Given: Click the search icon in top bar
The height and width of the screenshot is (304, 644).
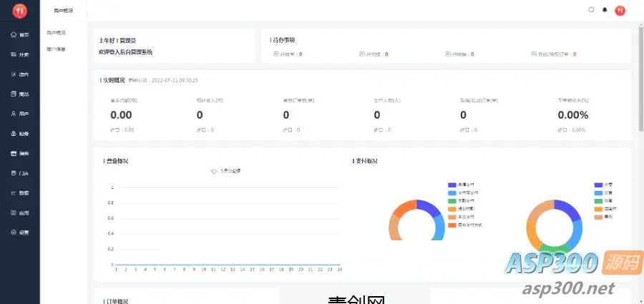Looking at the screenshot, I should (x=591, y=10).
